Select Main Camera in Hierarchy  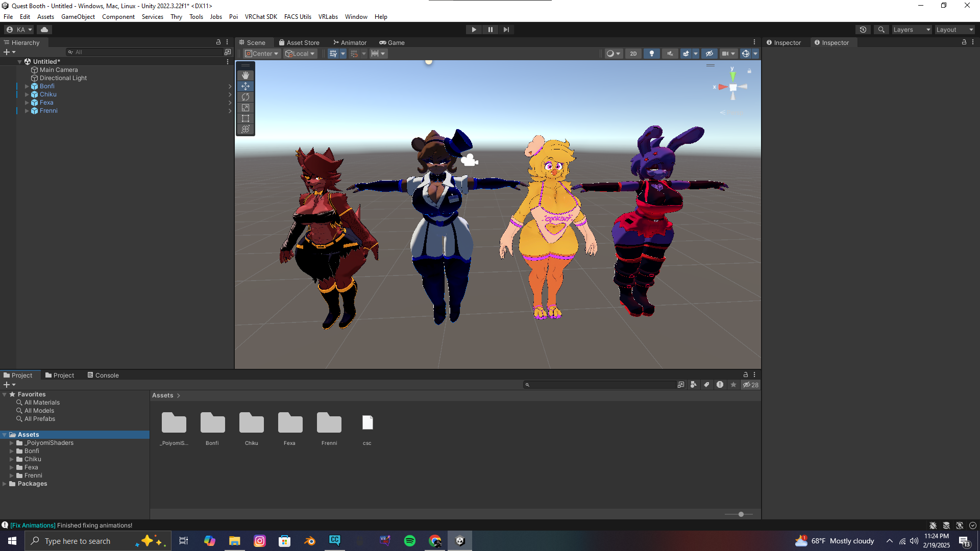[x=59, y=70]
